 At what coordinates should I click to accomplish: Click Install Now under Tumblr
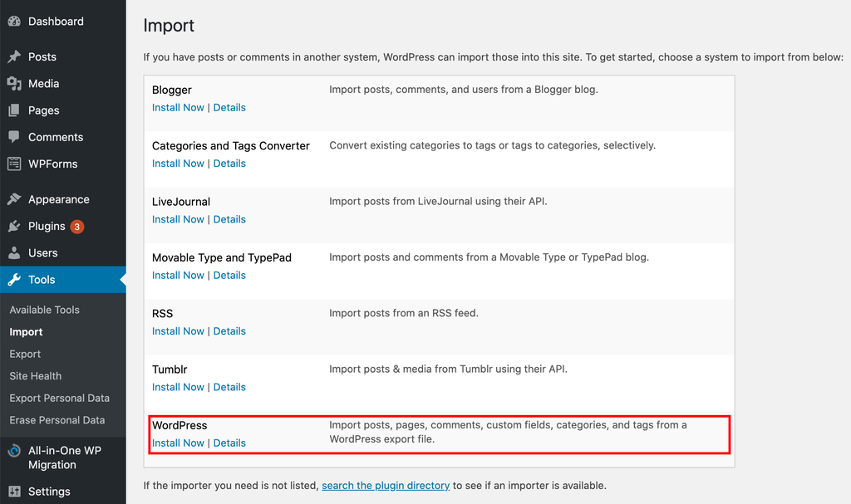[178, 387]
